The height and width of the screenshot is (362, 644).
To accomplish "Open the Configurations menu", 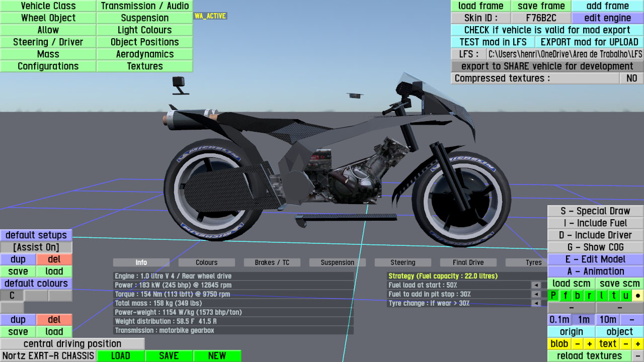I will click(x=48, y=66).
